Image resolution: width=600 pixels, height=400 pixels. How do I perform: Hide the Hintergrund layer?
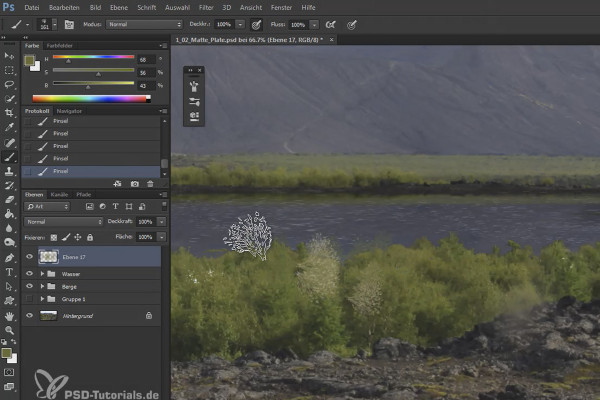point(29,316)
